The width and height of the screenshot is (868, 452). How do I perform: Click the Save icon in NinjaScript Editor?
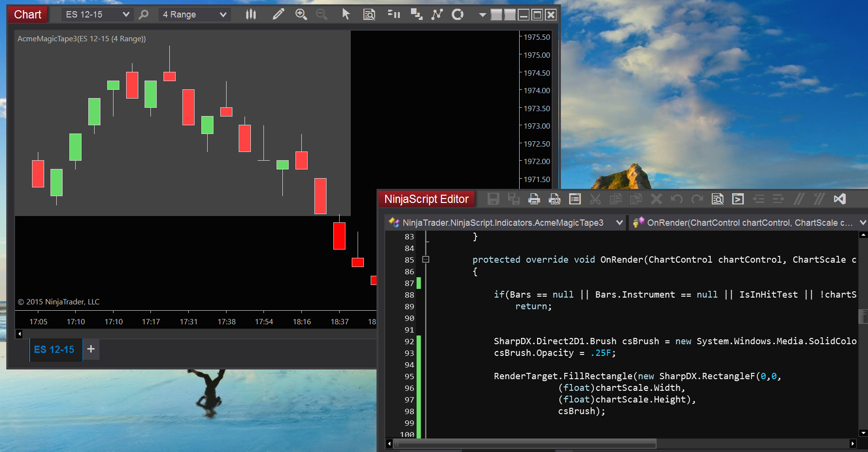pyautogui.click(x=493, y=199)
